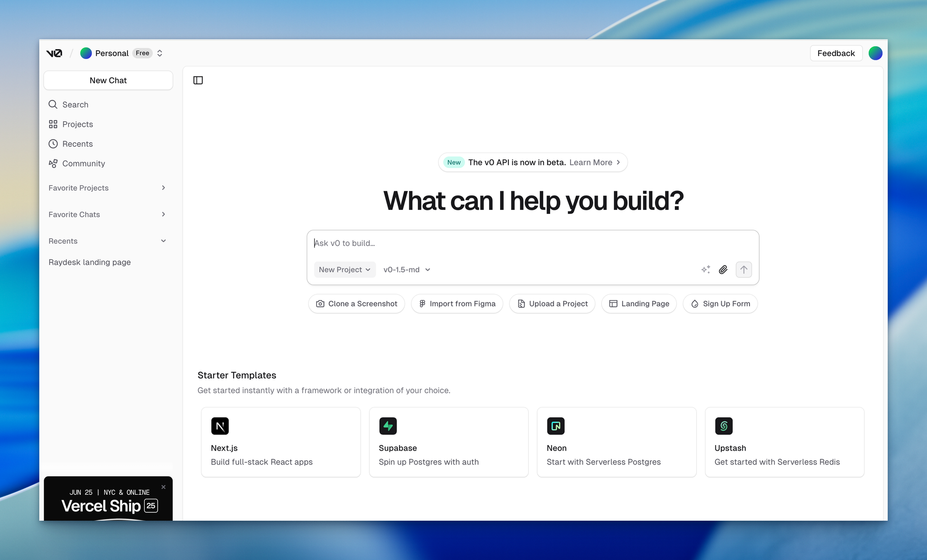This screenshot has height=560, width=927.
Task: Open the New Project dropdown
Action: pyautogui.click(x=344, y=270)
